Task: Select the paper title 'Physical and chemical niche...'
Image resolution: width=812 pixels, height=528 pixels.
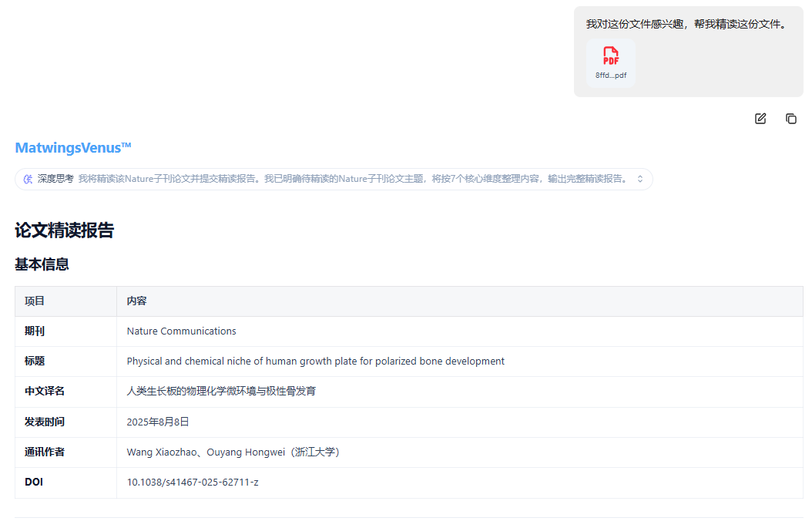Action: [x=315, y=362]
